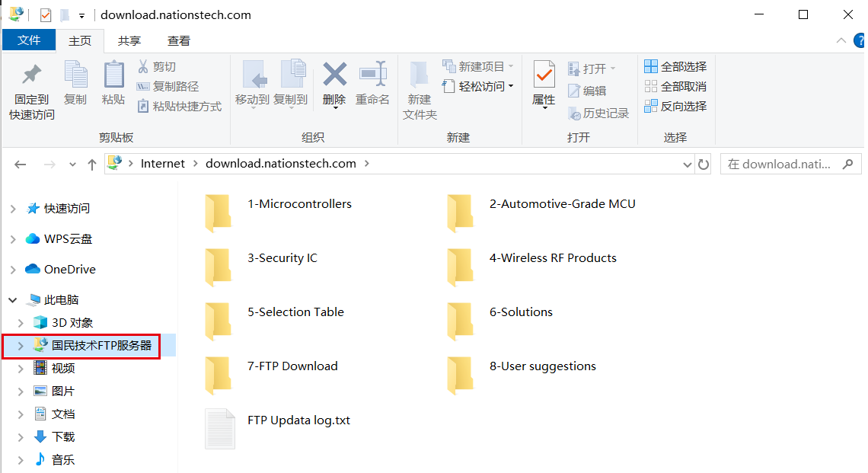Click Invert selection (反向选择)
Screen dimensions: 868x473
coord(675,107)
